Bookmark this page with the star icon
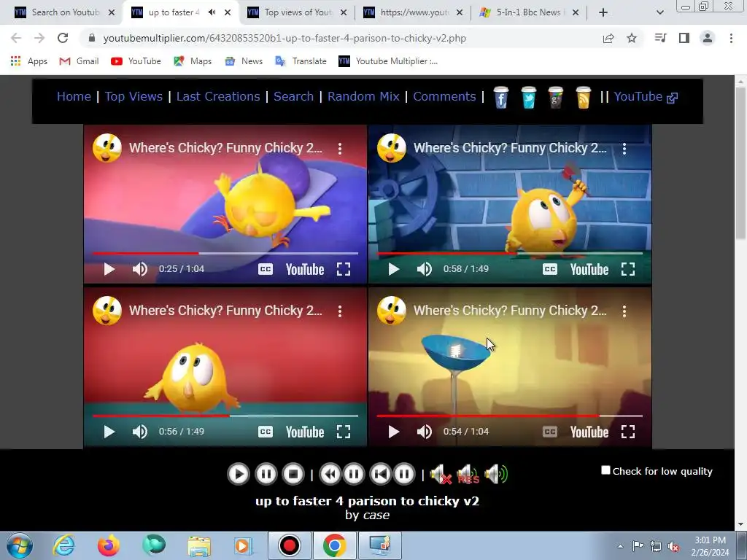 [632, 38]
